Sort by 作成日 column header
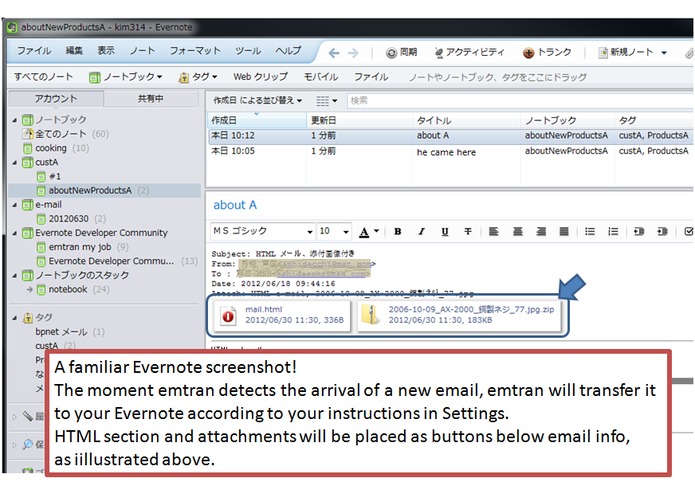 pyautogui.click(x=257, y=121)
